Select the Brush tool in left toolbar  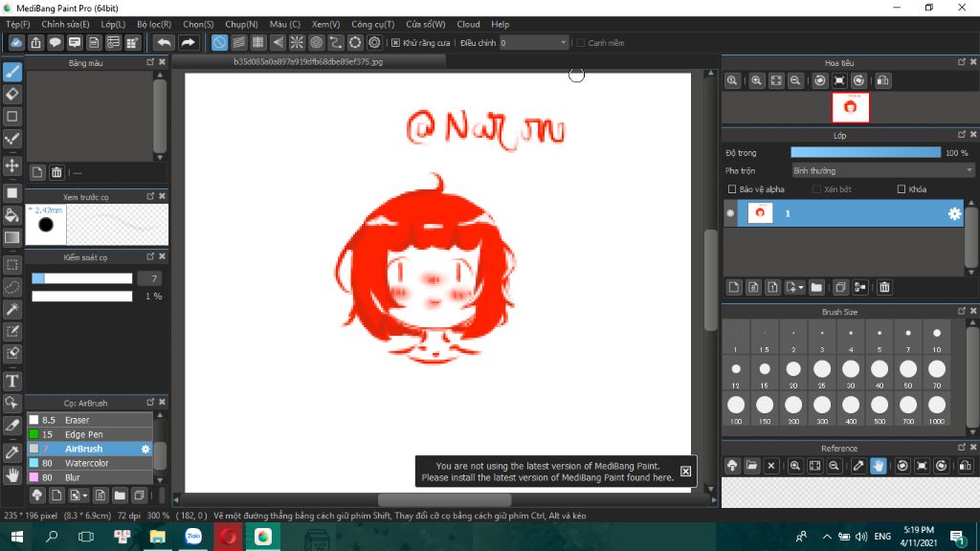(11, 72)
